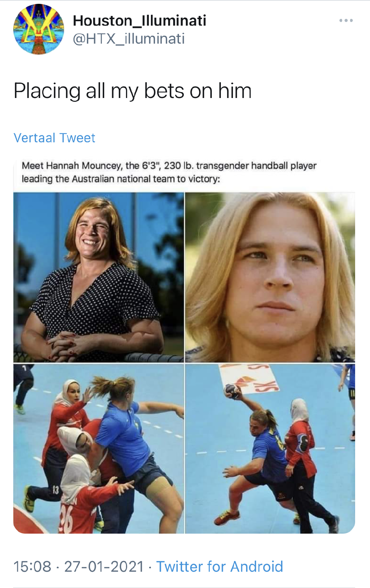Open the photo of player raising the handball
Screen dimensions: 370x588
270,449
